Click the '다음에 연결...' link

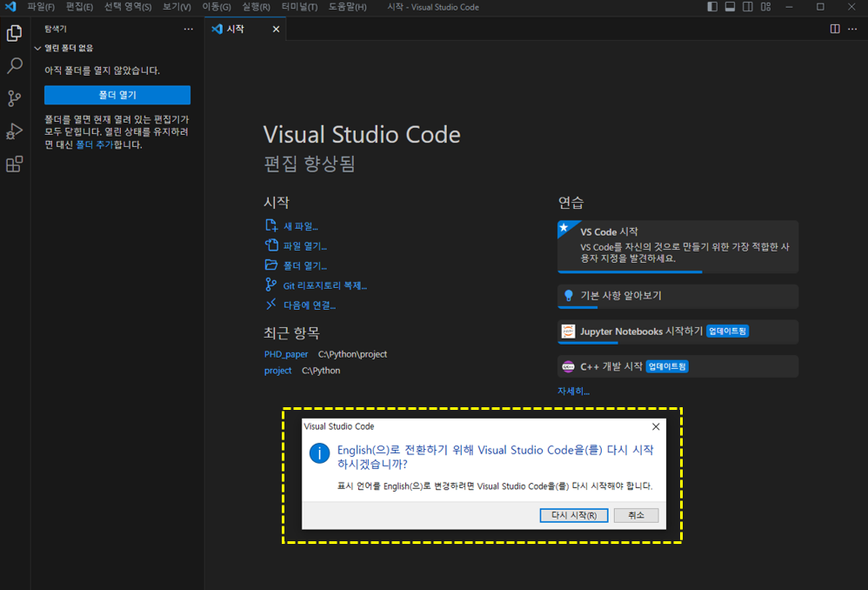tap(310, 305)
